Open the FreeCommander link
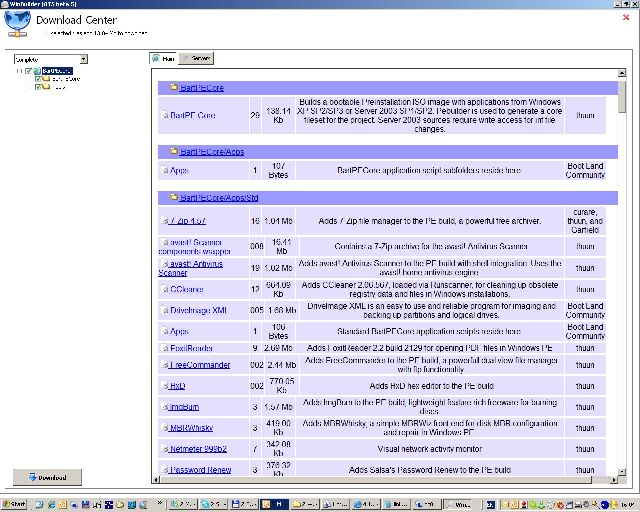This screenshot has height=512, width=640. 200,365
